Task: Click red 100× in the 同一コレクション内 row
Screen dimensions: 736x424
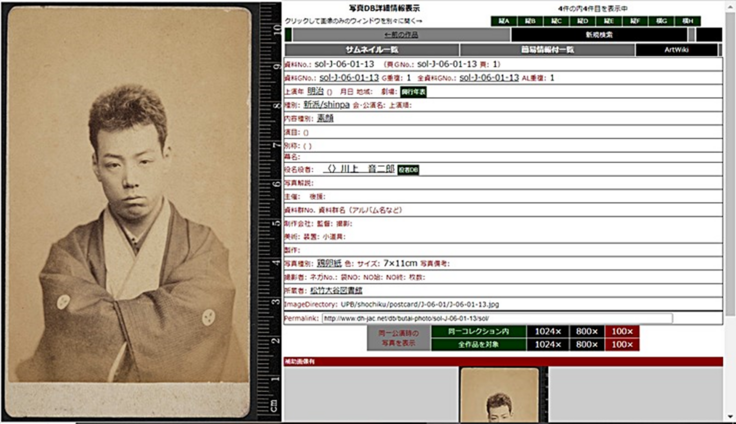Action: click(x=622, y=330)
